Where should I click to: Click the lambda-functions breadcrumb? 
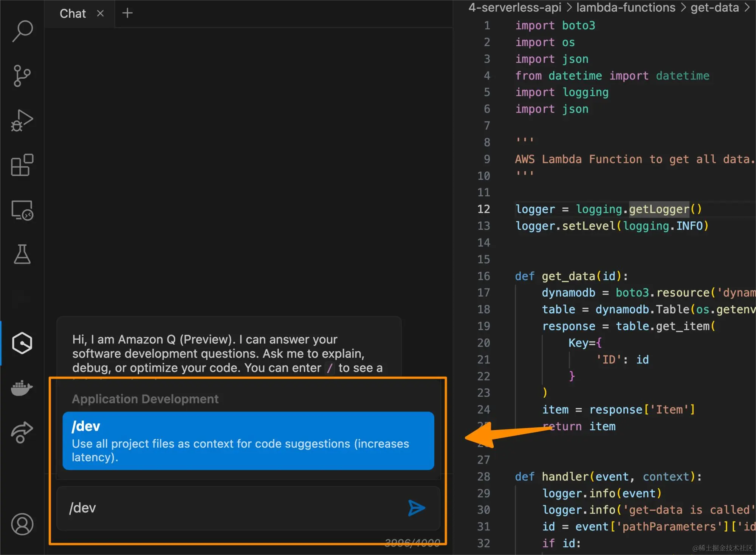click(626, 8)
